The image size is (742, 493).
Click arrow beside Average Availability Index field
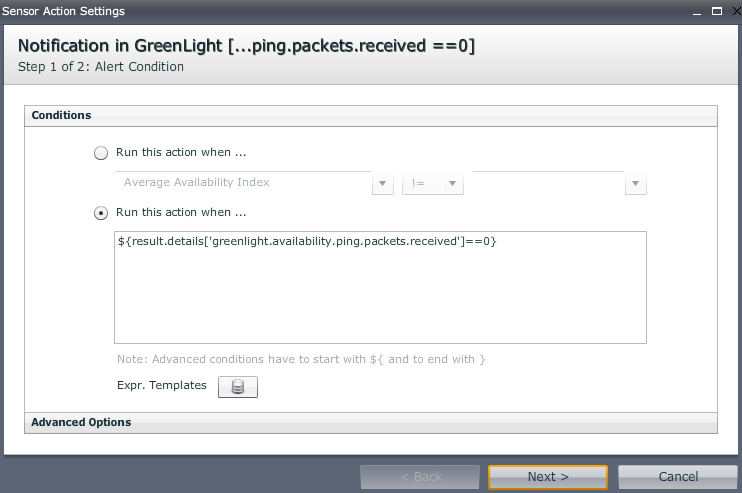(x=382, y=184)
